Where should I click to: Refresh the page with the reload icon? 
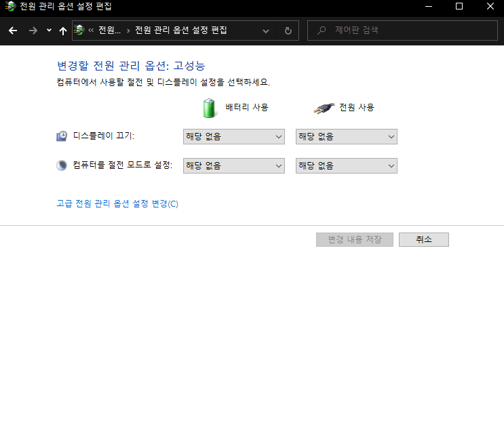(288, 31)
